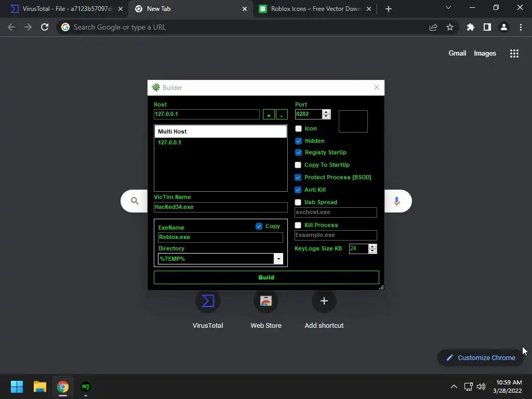Enable the Kill Process checkbox
The width and height of the screenshot is (532, 399).
pos(298,225)
